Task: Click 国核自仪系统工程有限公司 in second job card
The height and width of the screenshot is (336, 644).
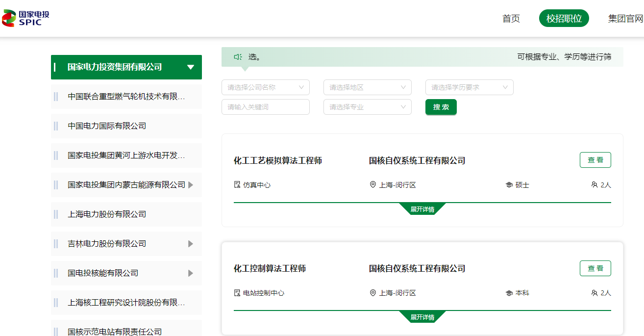Action: 417,268
